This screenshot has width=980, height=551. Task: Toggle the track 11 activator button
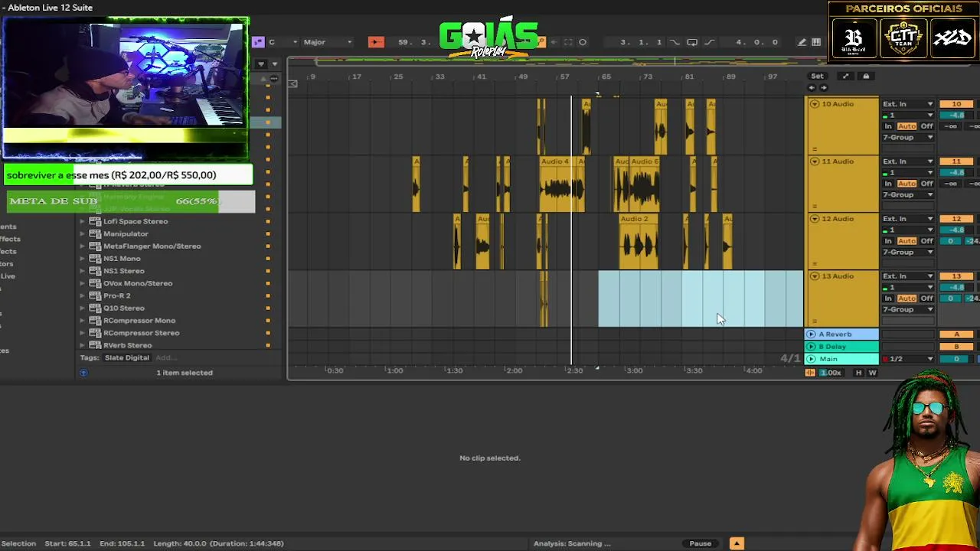pos(956,161)
